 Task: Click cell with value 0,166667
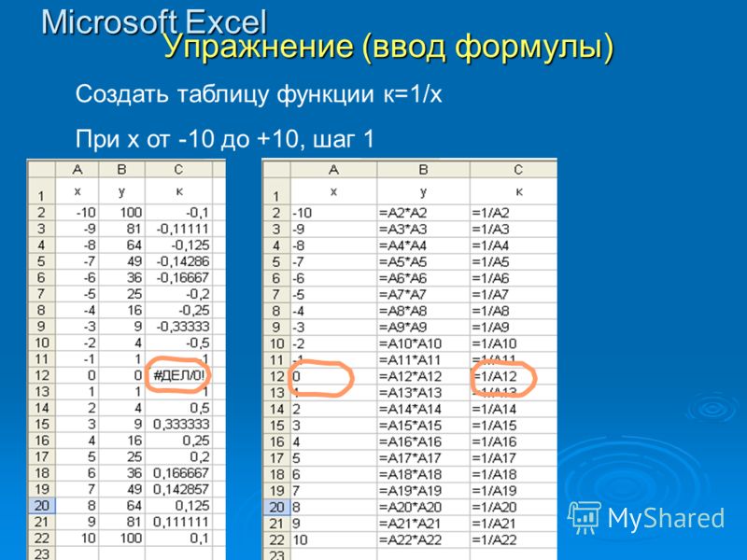pyautogui.click(x=178, y=473)
